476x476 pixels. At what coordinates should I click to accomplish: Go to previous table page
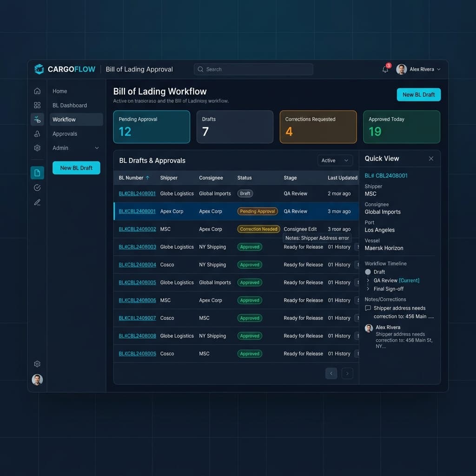pos(331,373)
